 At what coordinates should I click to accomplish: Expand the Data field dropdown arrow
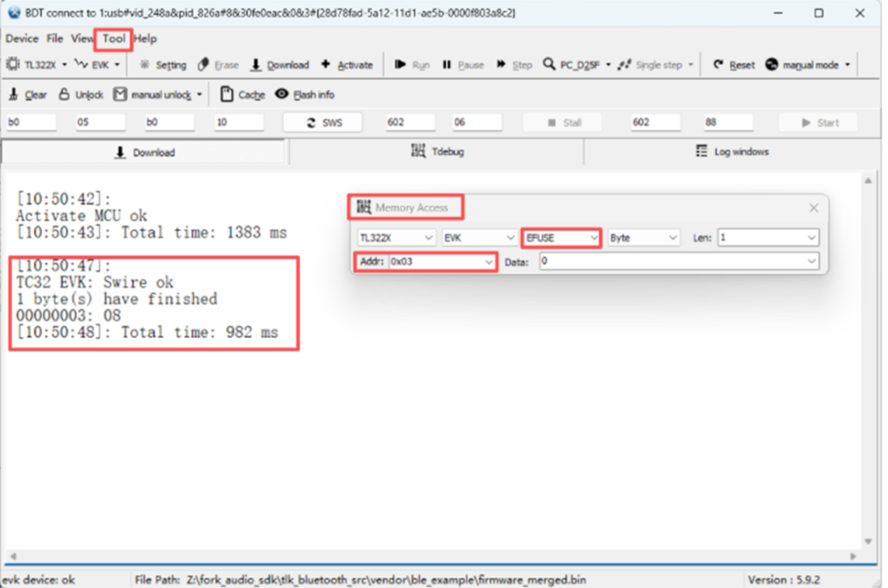click(811, 261)
